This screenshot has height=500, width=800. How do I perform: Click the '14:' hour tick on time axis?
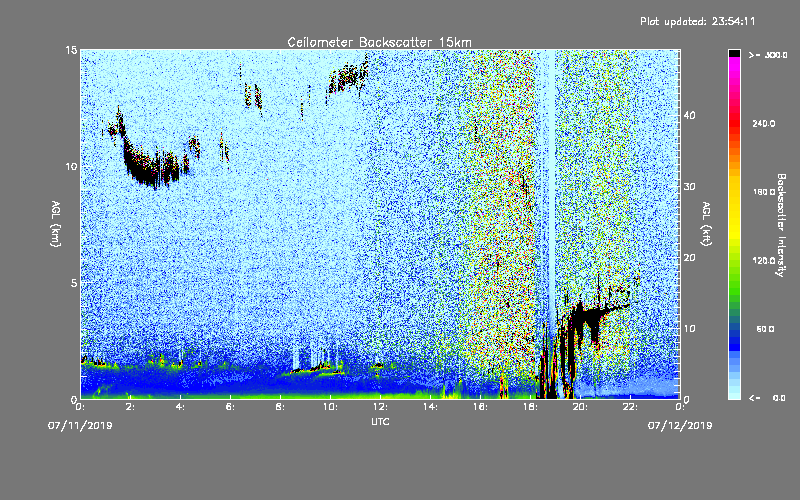pyautogui.click(x=430, y=407)
